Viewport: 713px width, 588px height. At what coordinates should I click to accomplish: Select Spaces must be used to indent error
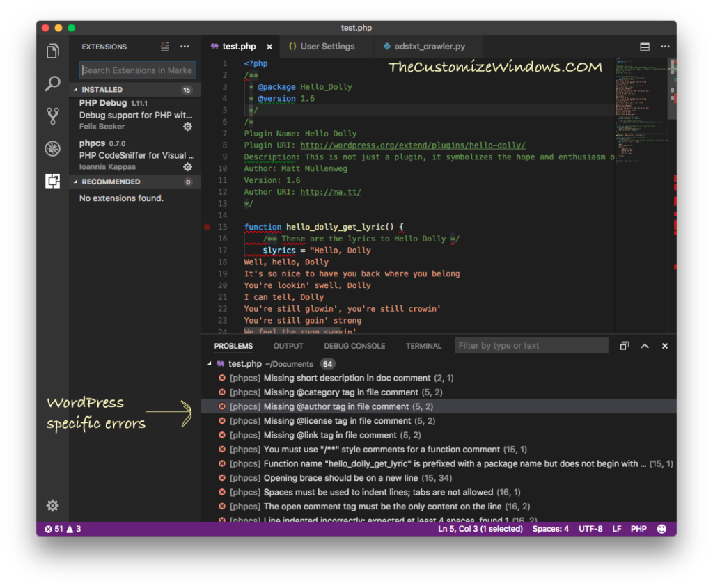coord(439,492)
